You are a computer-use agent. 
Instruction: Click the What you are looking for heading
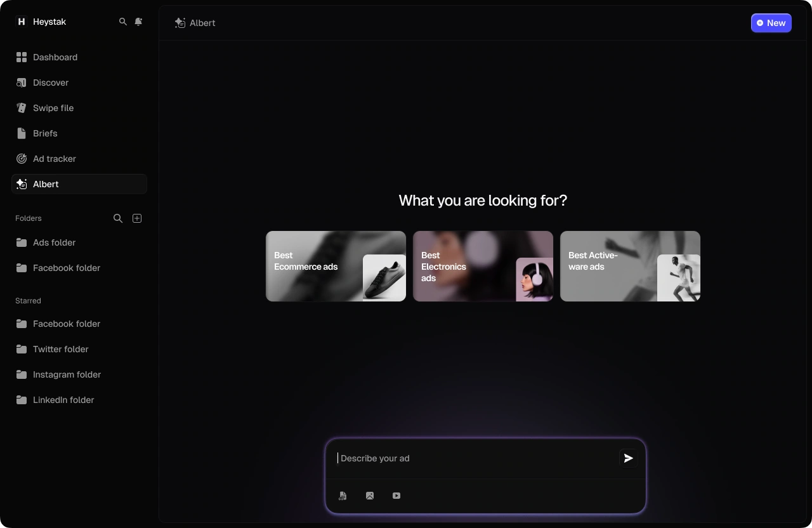pyautogui.click(x=483, y=201)
